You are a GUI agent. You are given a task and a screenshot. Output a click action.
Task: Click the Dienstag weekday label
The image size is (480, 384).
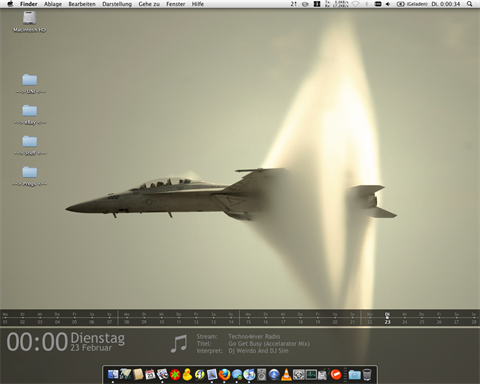(98, 338)
